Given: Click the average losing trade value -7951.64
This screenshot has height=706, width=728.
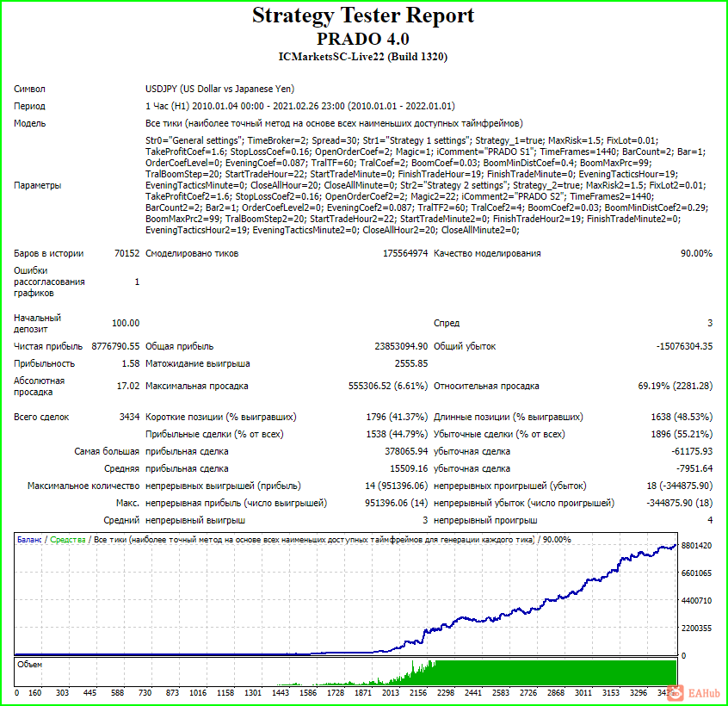Looking at the screenshot, I should (694, 468).
